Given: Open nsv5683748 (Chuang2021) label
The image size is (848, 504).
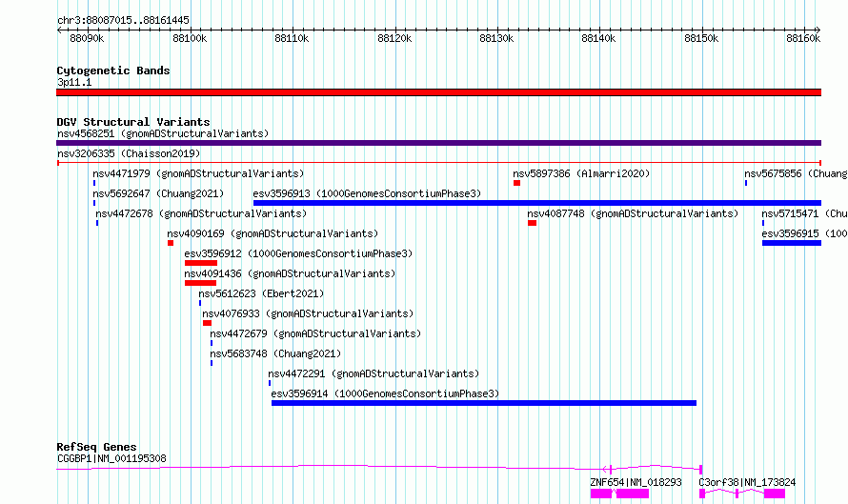Looking at the screenshot, I should pyautogui.click(x=275, y=353).
